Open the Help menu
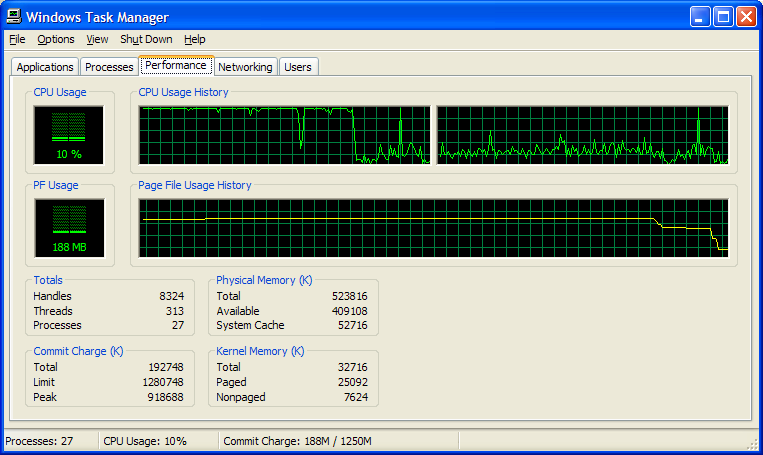This screenshot has width=763, height=455. (x=195, y=39)
